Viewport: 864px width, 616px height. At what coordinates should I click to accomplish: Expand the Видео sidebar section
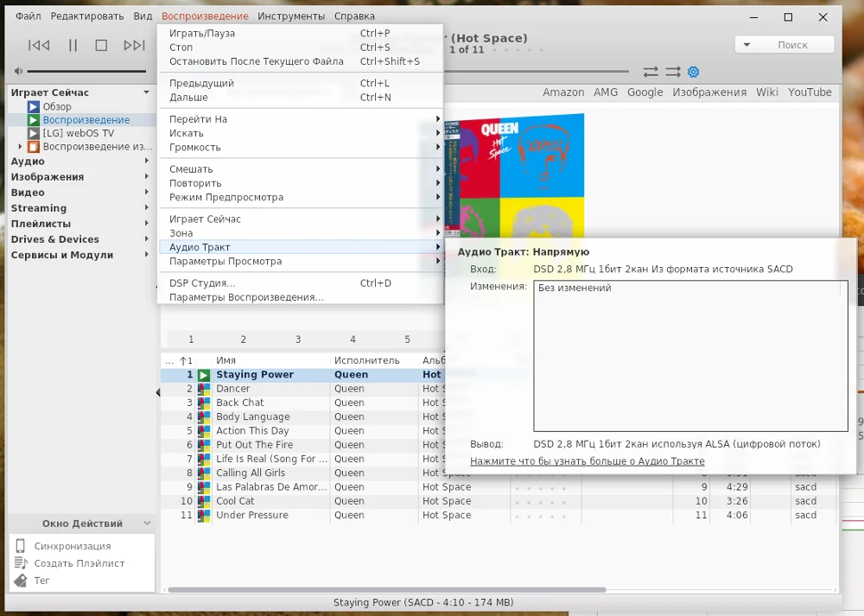click(147, 193)
